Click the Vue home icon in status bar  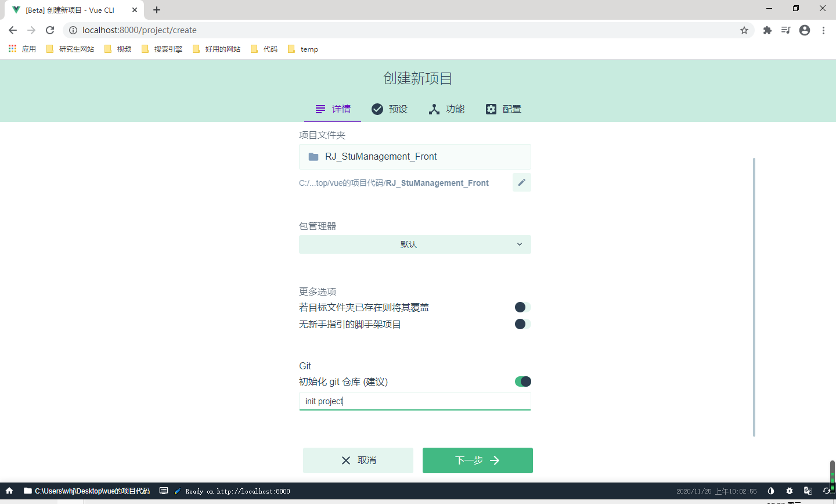point(9,491)
